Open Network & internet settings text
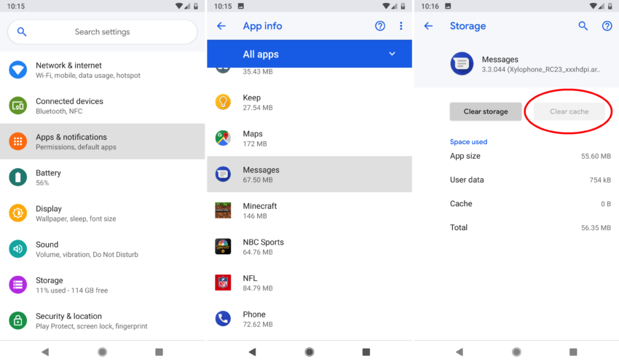 click(x=68, y=66)
